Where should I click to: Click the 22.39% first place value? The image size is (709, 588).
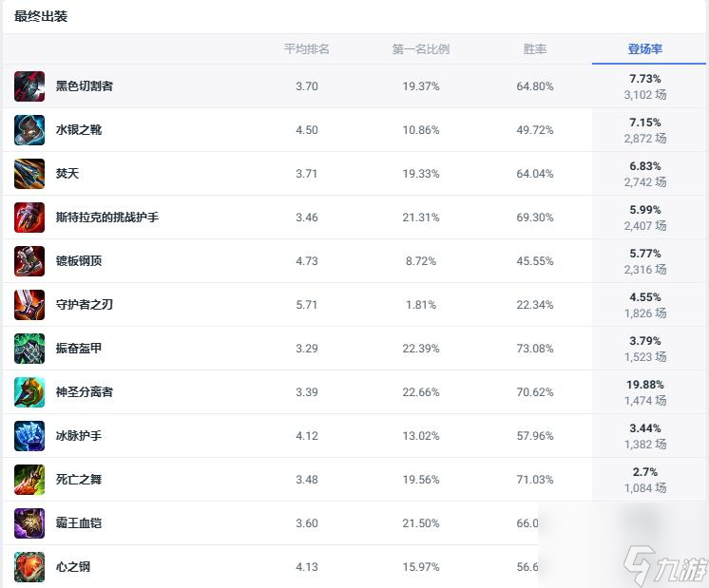[421, 349]
